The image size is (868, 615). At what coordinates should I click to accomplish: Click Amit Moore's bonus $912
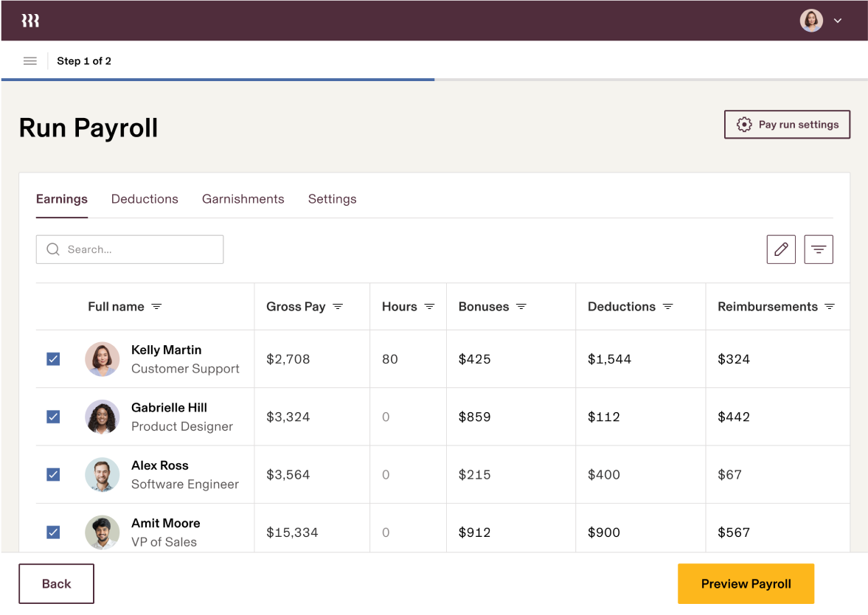[474, 532]
